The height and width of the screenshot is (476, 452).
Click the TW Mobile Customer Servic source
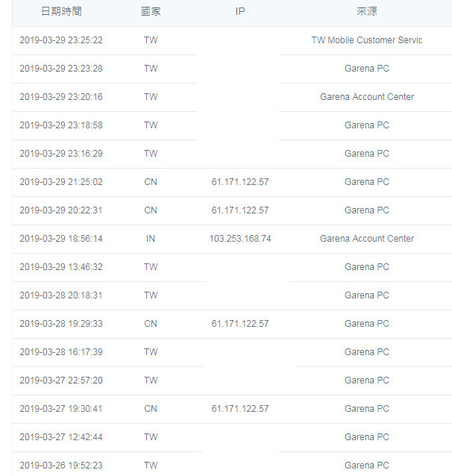click(367, 40)
